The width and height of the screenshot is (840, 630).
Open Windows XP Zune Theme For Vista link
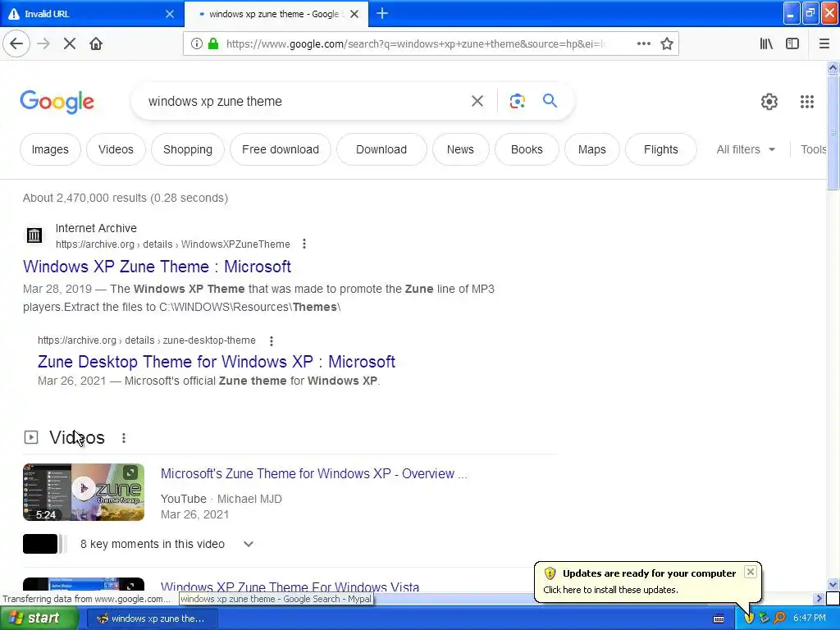pyautogui.click(x=290, y=586)
